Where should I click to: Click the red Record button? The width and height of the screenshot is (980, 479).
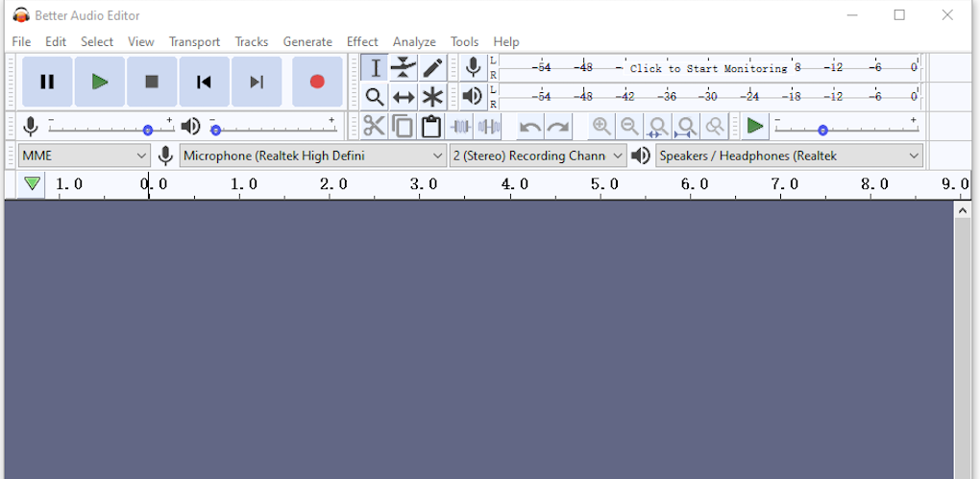[x=317, y=82]
